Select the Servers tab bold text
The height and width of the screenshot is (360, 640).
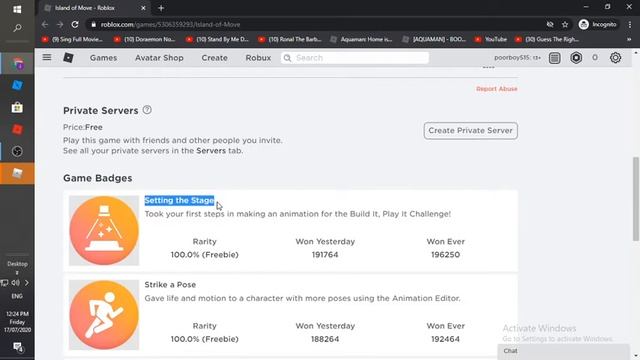[x=211, y=151]
